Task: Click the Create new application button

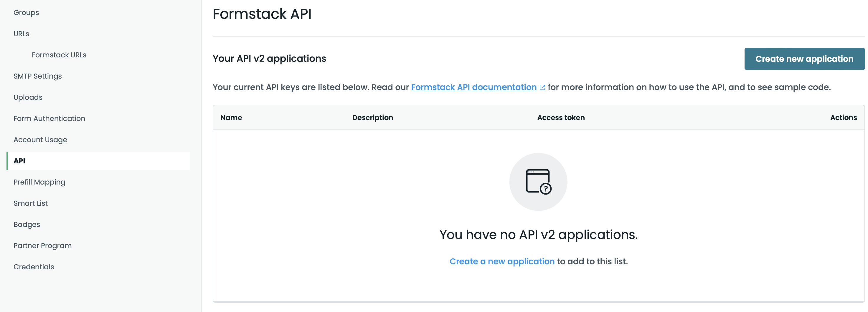Action: point(804,59)
